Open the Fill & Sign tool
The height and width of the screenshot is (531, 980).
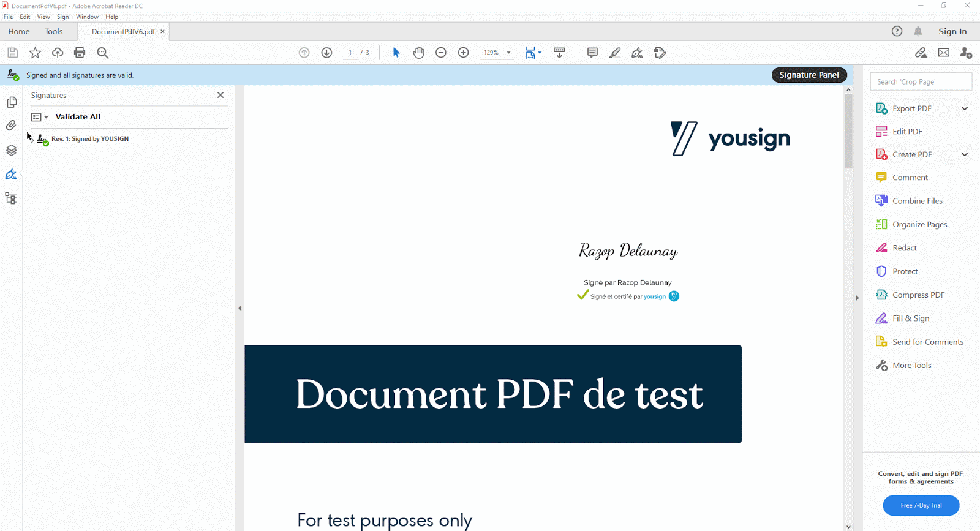tap(902, 318)
